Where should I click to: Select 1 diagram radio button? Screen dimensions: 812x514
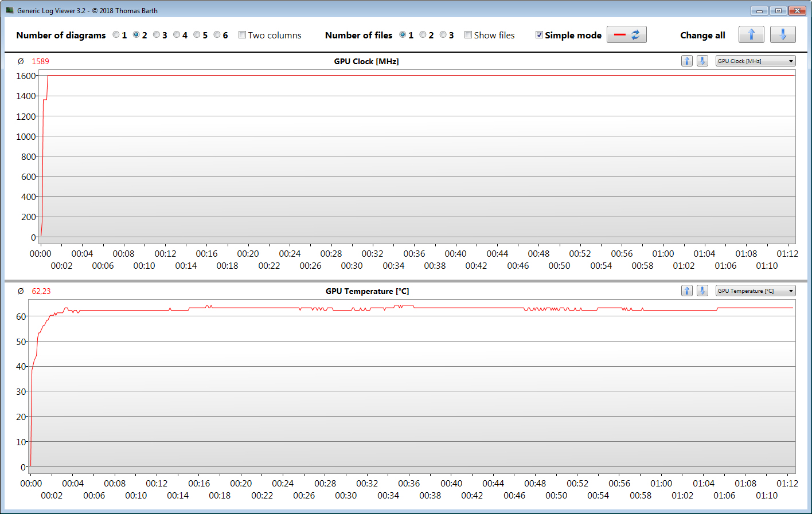(x=116, y=35)
